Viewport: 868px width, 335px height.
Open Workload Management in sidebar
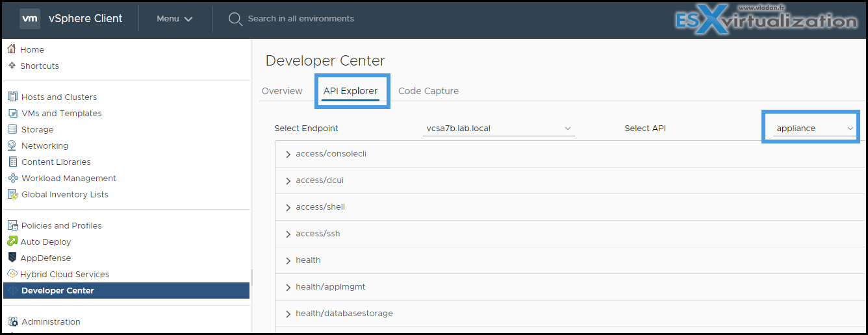(x=69, y=178)
